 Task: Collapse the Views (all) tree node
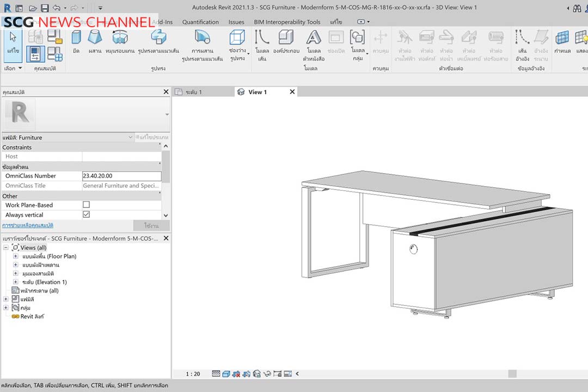(6, 248)
